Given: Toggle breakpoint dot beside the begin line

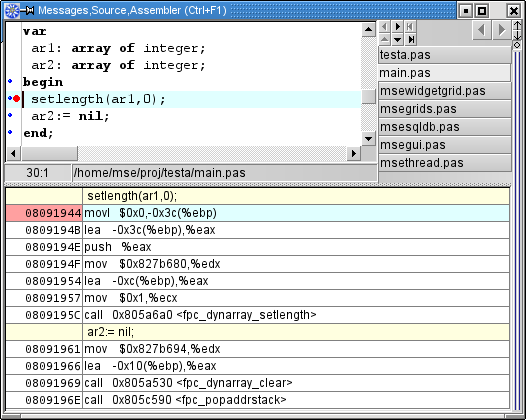Looking at the screenshot, I should pyautogui.click(x=10, y=81).
